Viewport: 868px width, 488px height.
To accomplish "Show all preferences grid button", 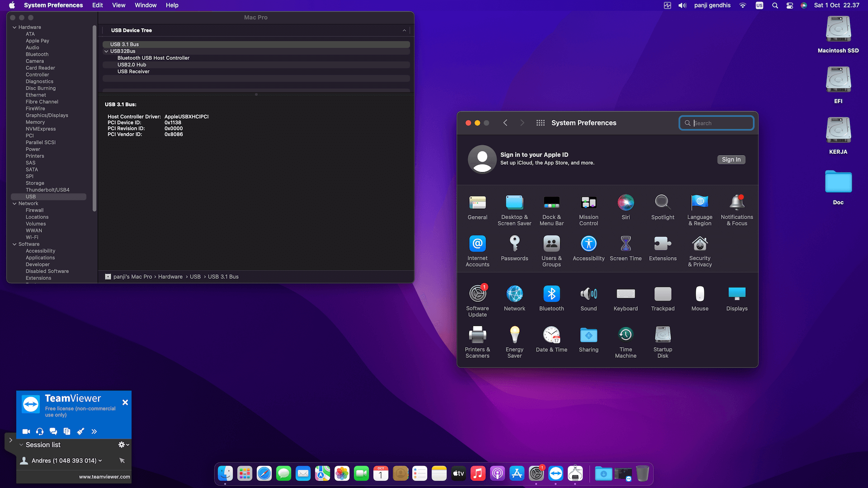I will [540, 123].
